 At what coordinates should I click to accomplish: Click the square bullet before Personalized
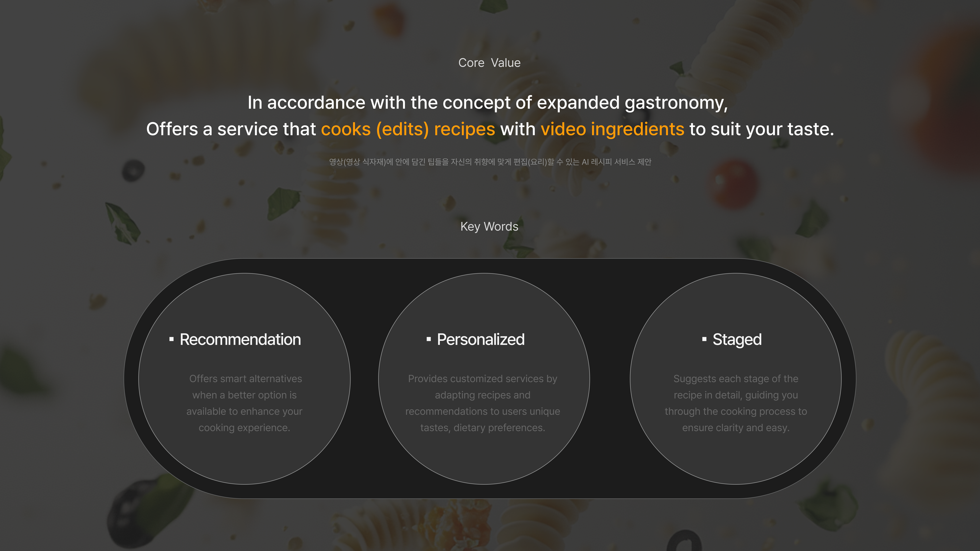429,339
